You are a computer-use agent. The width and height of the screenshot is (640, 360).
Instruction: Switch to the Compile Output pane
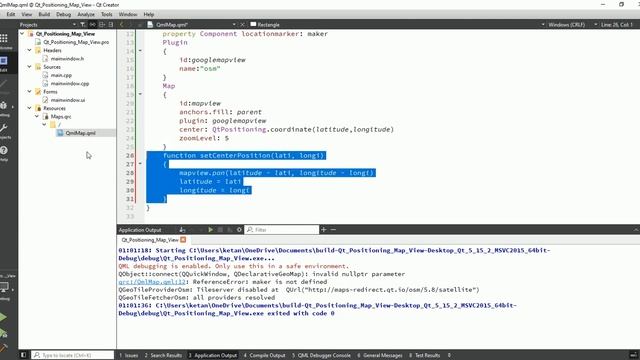pos(264,355)
